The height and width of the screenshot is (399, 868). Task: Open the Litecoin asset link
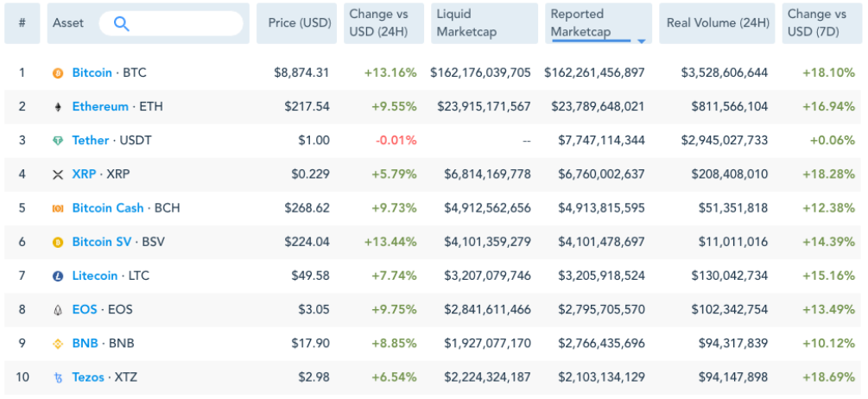[x=95, y=275]
